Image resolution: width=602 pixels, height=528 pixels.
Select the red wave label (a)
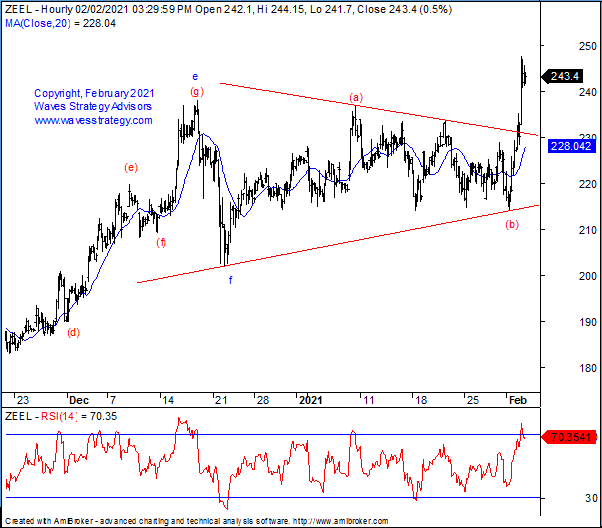356,98
